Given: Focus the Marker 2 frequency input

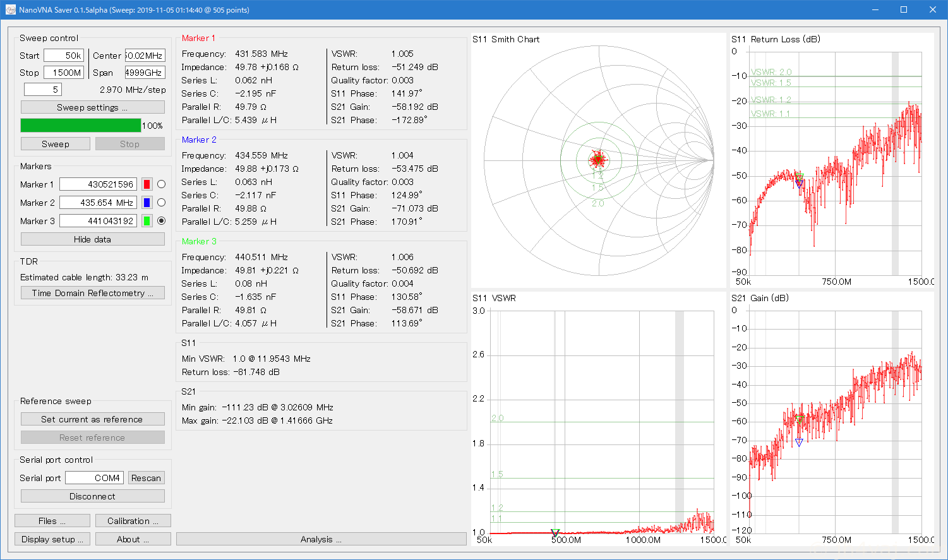Looking at the screenshot, I should (98, 203).
